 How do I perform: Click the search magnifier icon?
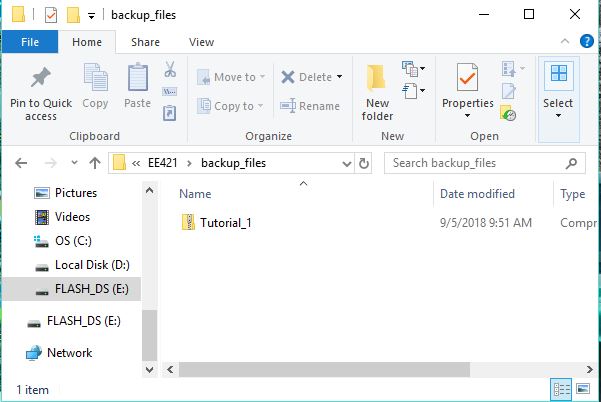[x=571, y=163]
